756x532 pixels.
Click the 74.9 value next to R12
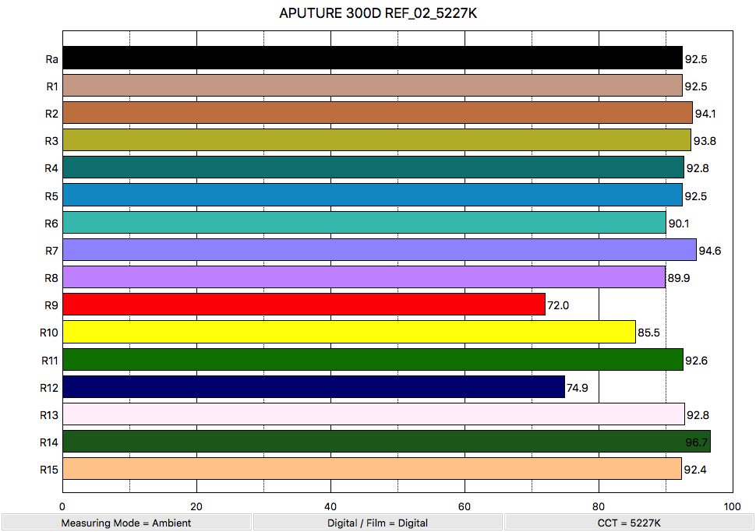[578, 387]
